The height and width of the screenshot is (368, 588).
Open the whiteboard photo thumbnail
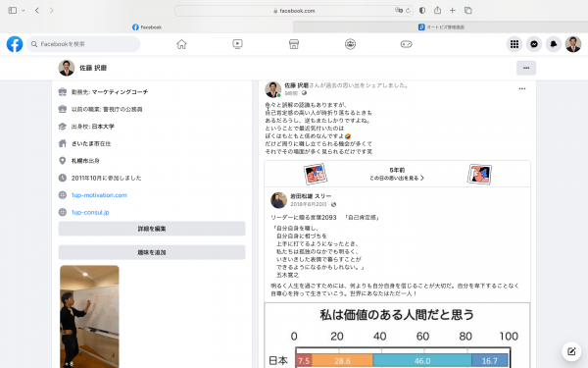(x=89, y=317)
